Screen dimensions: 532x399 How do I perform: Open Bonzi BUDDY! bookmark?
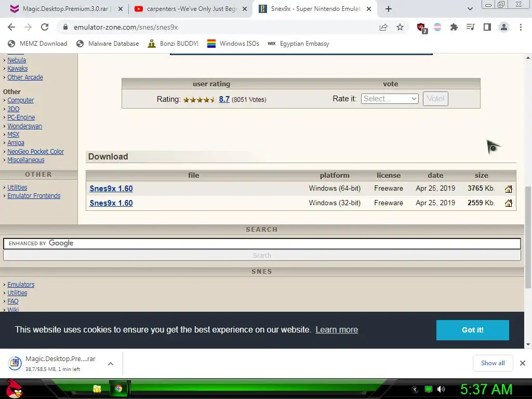173,44
